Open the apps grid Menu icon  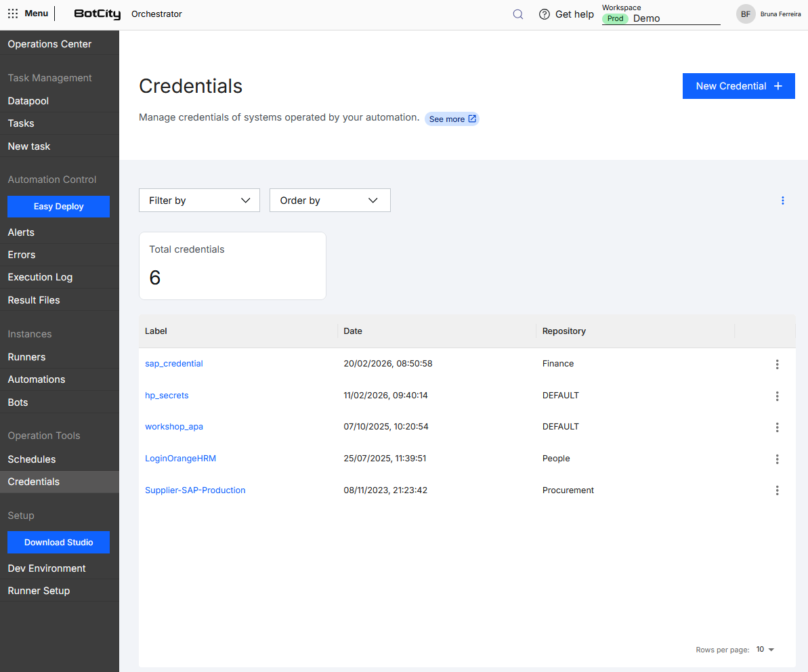(13, 14)
